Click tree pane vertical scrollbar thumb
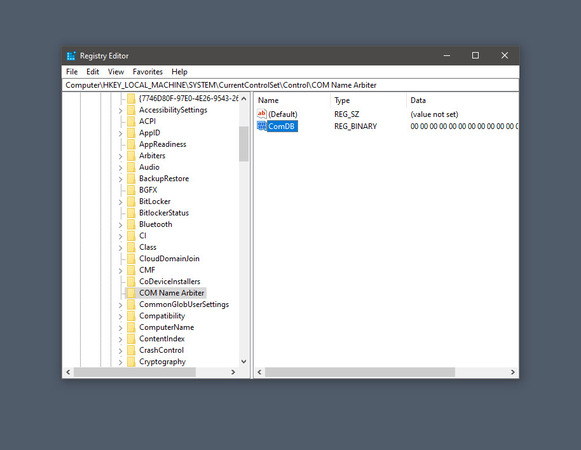Screen dimensions: 581x450 243,144
